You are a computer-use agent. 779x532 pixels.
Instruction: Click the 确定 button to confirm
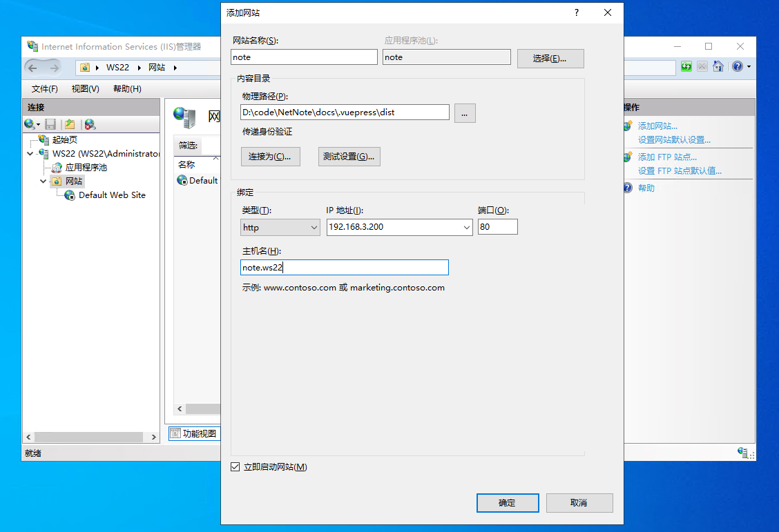tap(508, 503)
